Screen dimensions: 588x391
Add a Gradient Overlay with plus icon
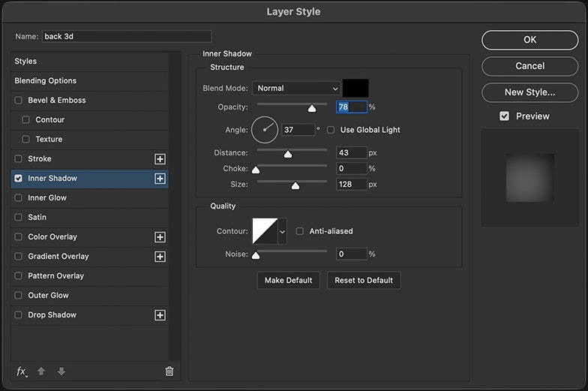(x=160, y=257)
